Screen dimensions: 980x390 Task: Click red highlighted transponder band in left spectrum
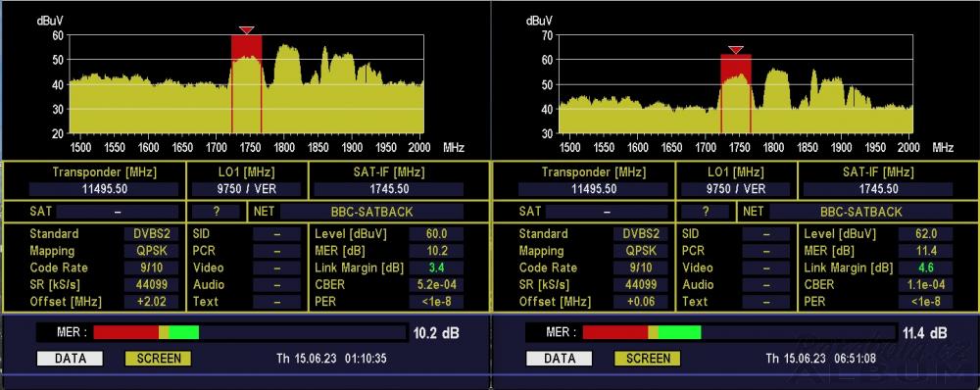tap(246, 83)
